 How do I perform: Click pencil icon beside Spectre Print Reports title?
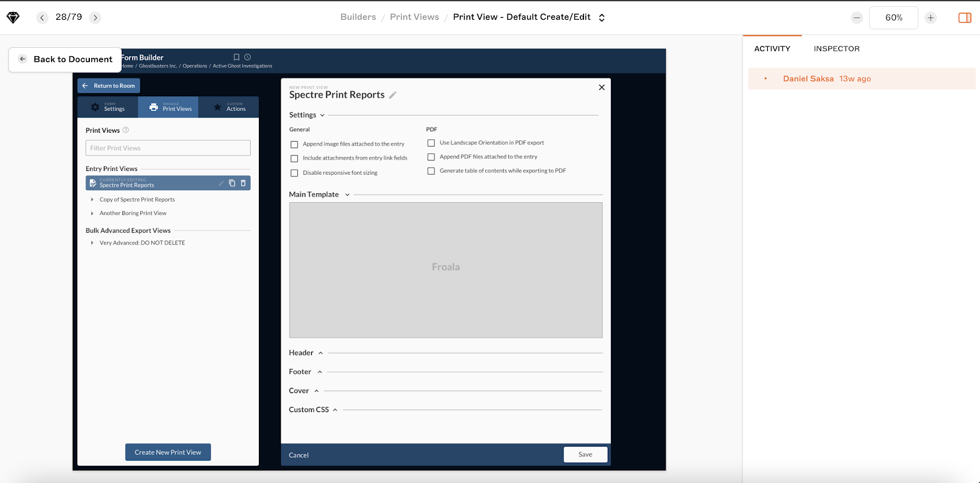coord(393,95)
